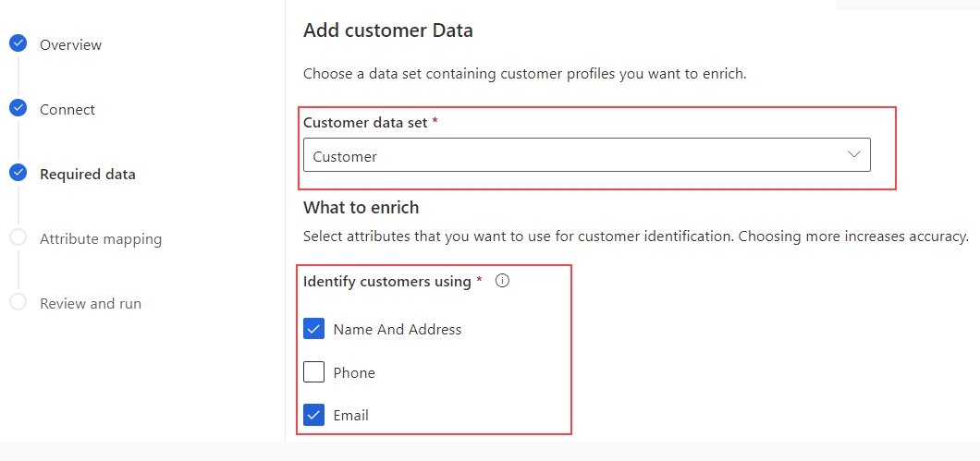The width and height of the screenshot is (980, 461).
Task: Click the Required data step checkmark icon
Action: 18,173
